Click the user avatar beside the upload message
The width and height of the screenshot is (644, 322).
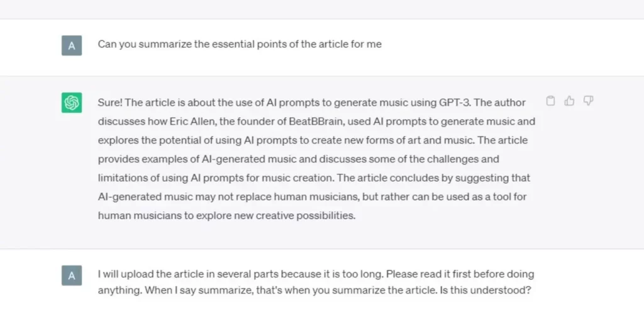[72, 275]
